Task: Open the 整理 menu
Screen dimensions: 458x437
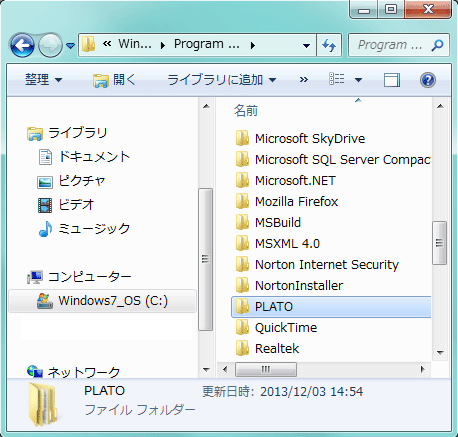Action: (43, 80)
